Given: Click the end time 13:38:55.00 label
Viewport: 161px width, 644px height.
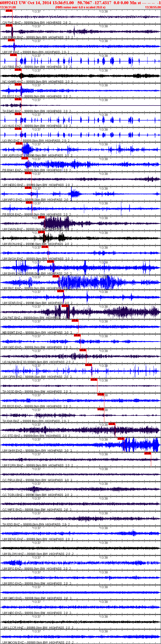Looking at the screenshot, I should (x=153, y=7).
